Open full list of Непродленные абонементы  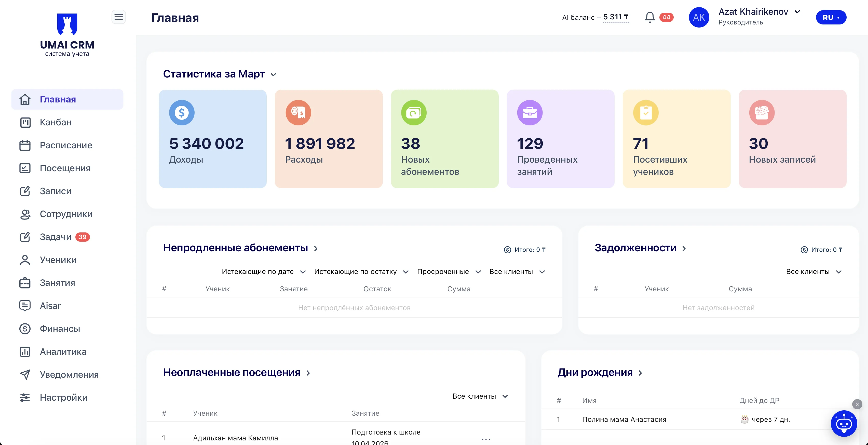[316, 248]
